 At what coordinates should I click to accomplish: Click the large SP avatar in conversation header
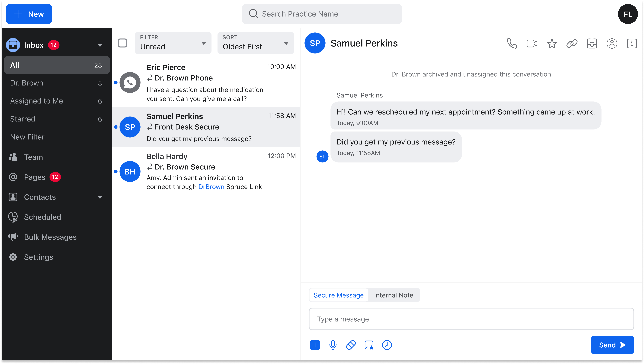click(315, 43)
